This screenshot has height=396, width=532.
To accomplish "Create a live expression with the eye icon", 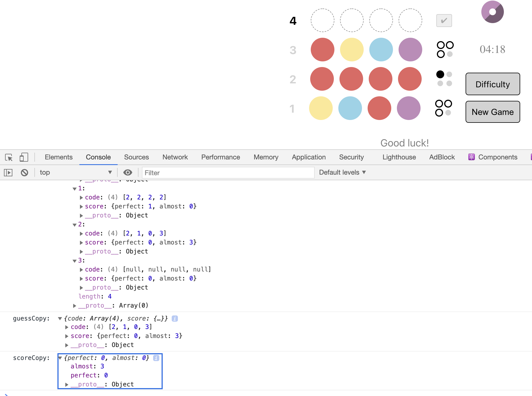I will coord(128,172).
